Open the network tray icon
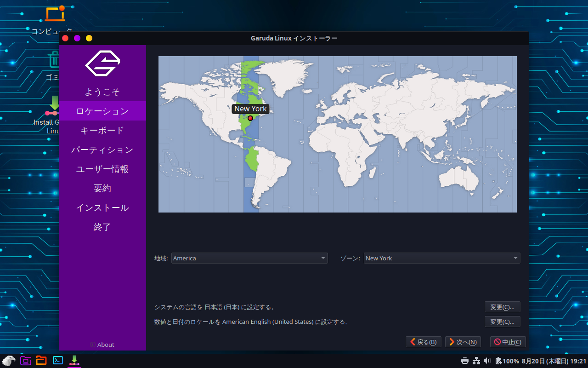 coord(476,361)
